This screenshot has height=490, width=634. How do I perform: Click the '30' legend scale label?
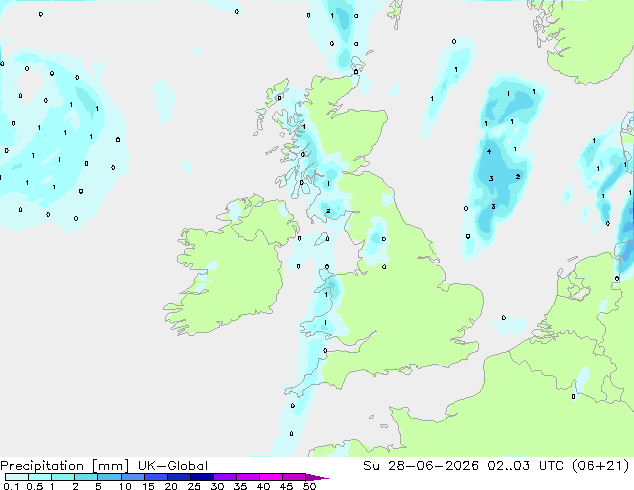217,486
